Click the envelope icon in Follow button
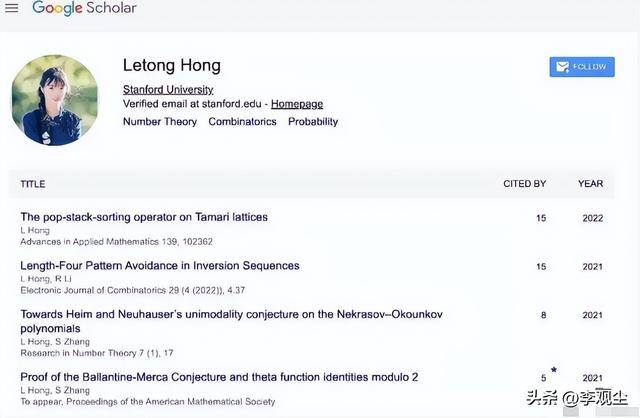The width and height of the screenshot is (640, 418). pyautogui.click(x=562, y=67)
